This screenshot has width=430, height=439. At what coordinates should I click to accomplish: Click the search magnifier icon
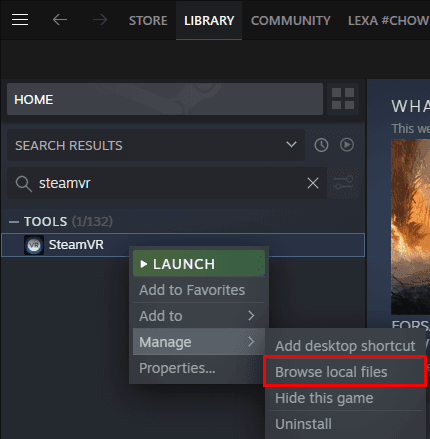pos(24,184)
